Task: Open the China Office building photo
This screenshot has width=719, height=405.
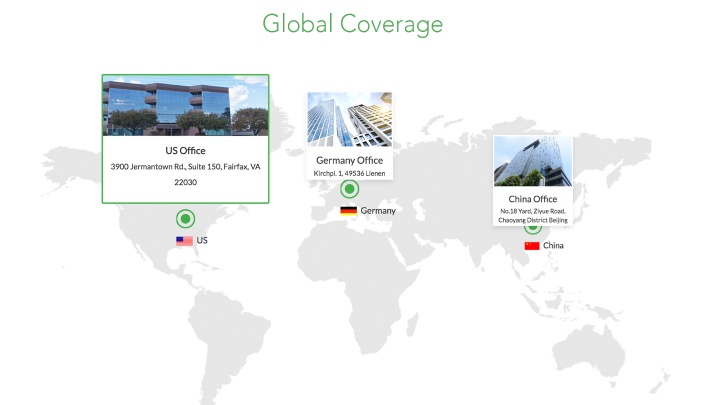Action: point(533,161)
